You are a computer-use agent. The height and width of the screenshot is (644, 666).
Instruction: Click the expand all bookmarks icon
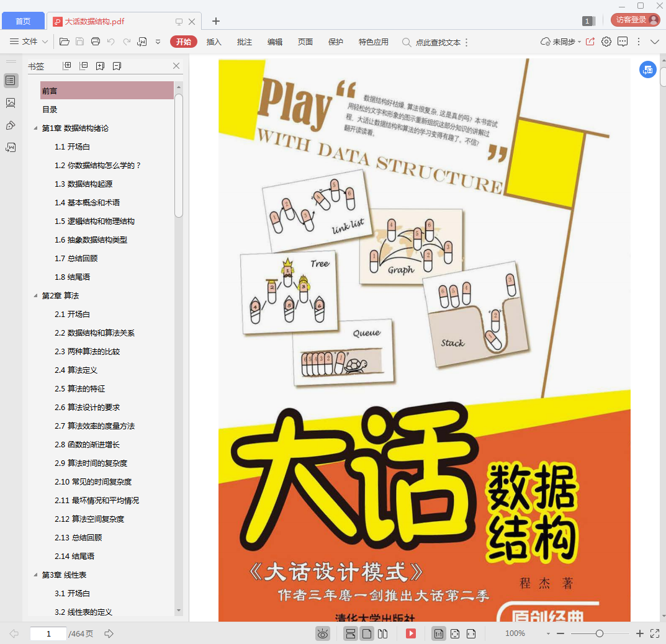click(x=66, y=66)
